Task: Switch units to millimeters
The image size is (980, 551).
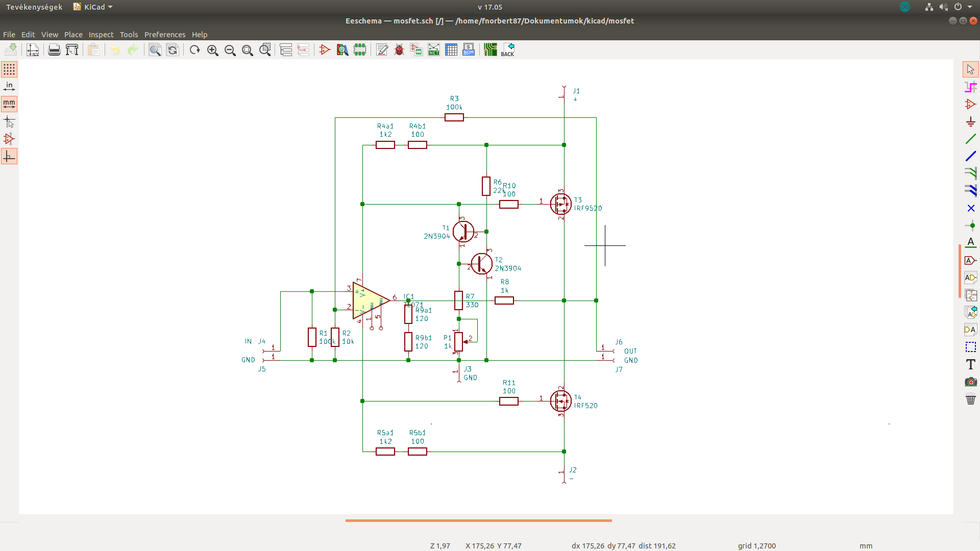Action: 9,104
